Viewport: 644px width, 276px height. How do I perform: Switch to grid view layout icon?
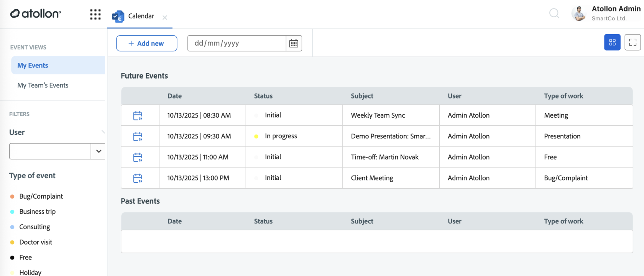coord(612,42)
